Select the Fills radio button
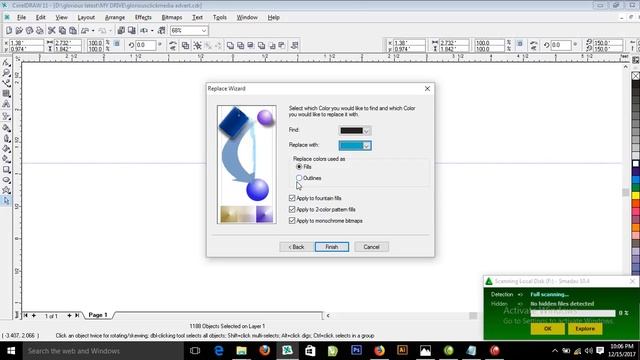 click(x=299, y=167)
